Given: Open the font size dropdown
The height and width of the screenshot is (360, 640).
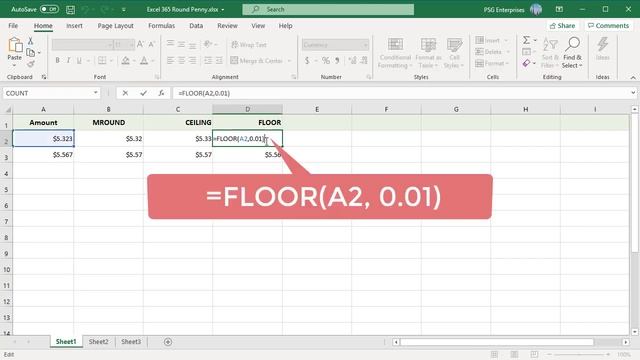Looking at the screenshot, I should (131, 44).
